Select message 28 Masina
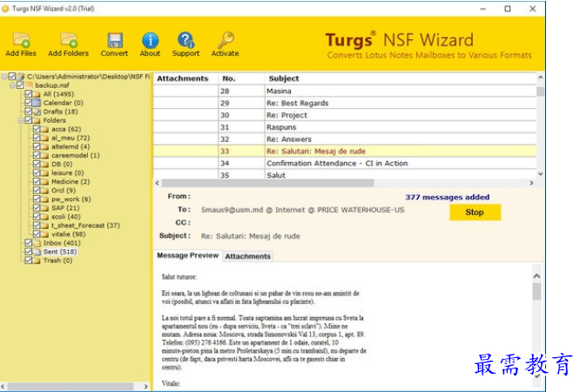The height and width of the screenshot is (392, 580). point(345,91)
